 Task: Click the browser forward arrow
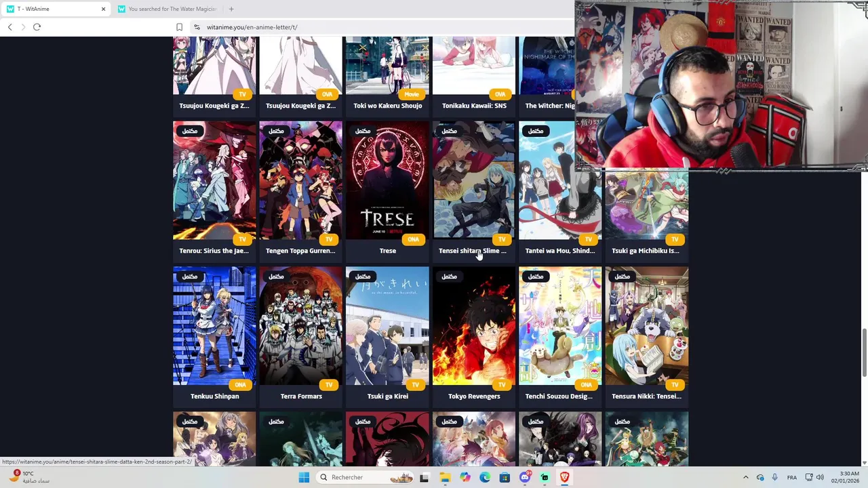[x=23, y=27]
